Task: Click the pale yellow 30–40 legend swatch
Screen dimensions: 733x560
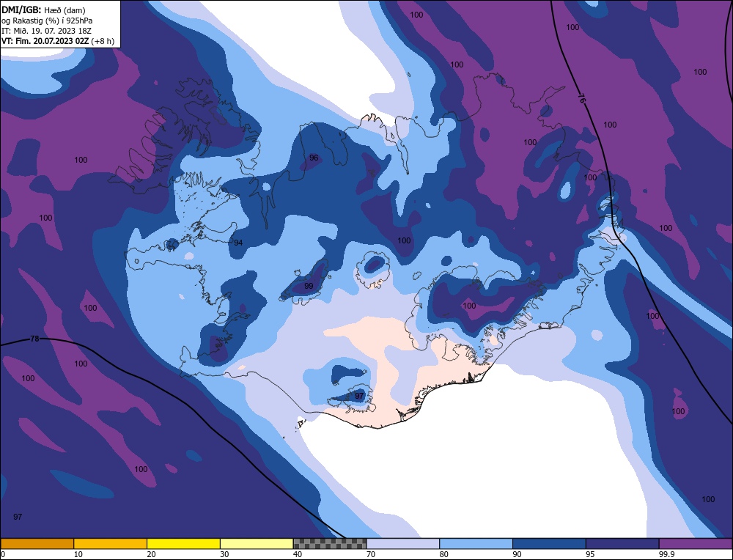Action: coord(257,544)
